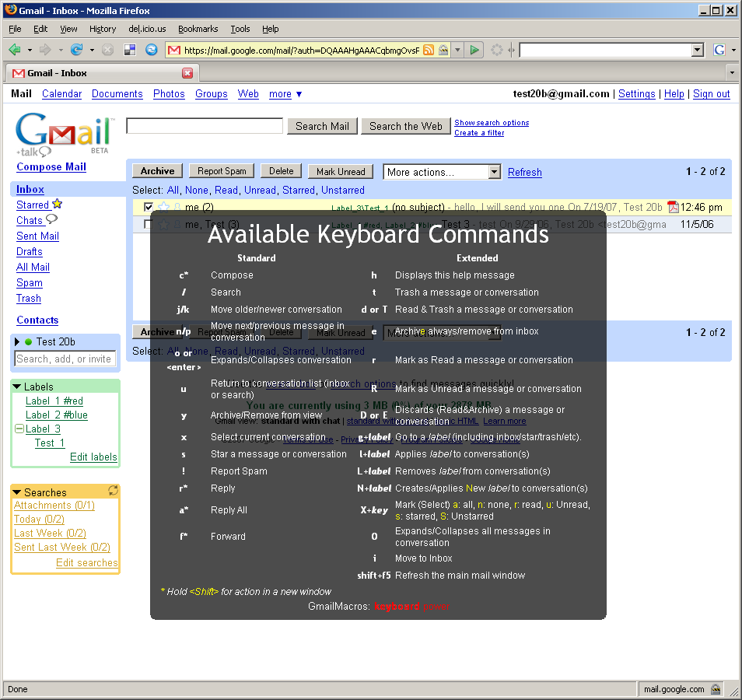
Task: Click the Search Mail button
Action: pos(322,126)
